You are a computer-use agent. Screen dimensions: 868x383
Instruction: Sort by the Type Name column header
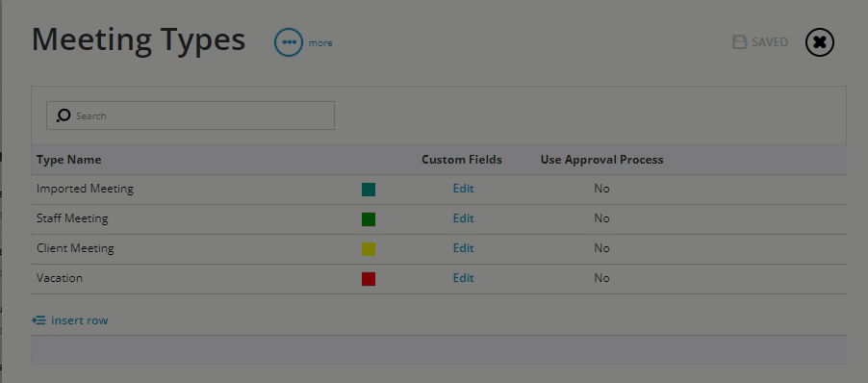pos(68,160)
